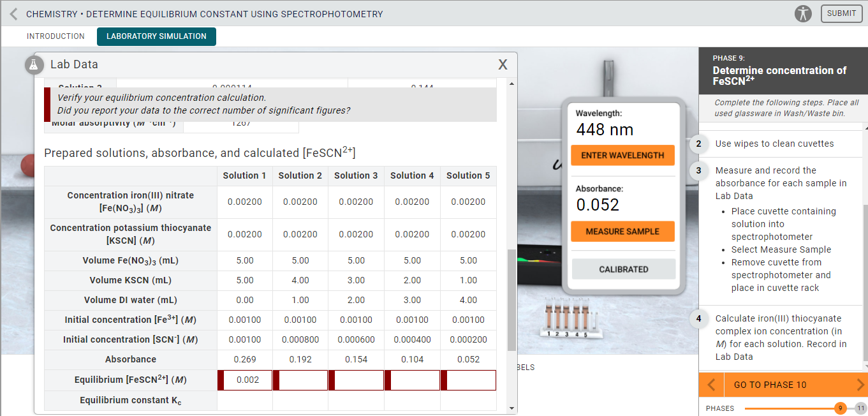Click the Lab Data flask icon
Screen dimensions: 868x416
34,64
